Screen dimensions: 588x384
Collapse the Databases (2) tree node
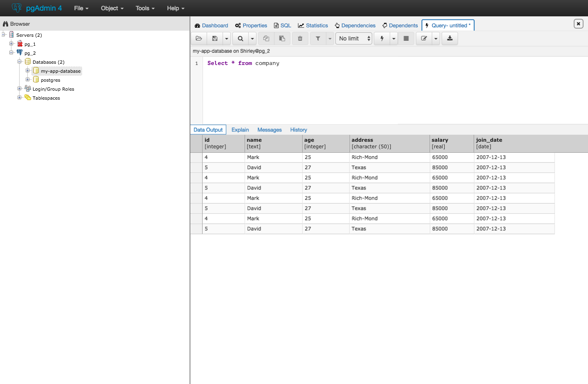tap(20, 62)
